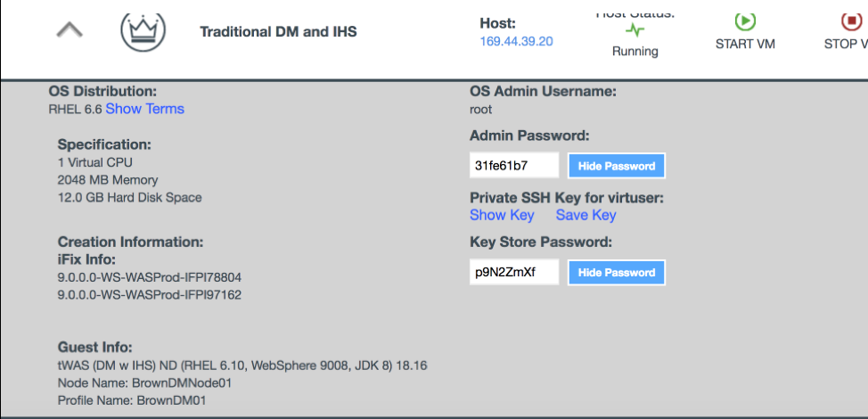Click the Profile Name BrownDM01 line

tap(132, 400)
